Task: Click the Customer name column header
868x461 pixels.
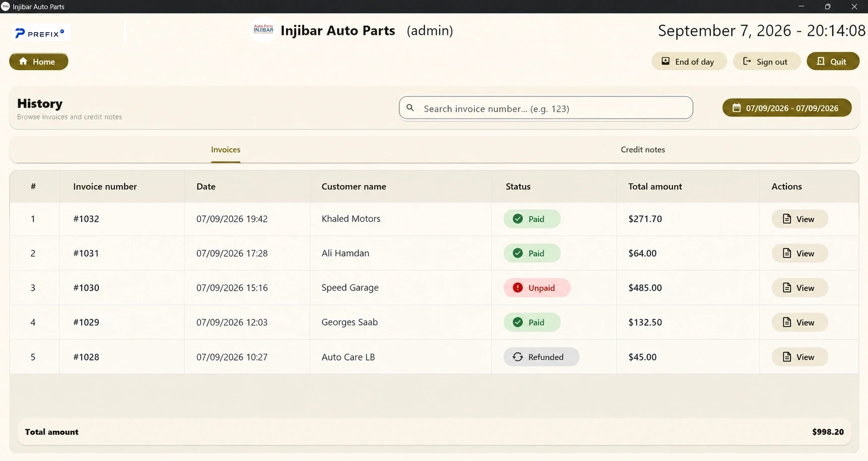Action: [x=354, y=186]
